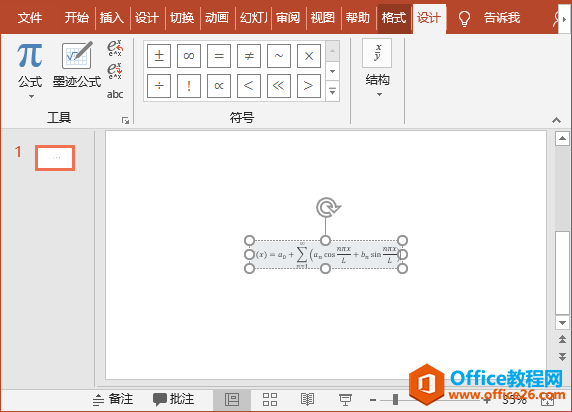Collapse the ribbon with the chevron
The height and width of the screenshot is (412, 572).
(x=556, y=120)
